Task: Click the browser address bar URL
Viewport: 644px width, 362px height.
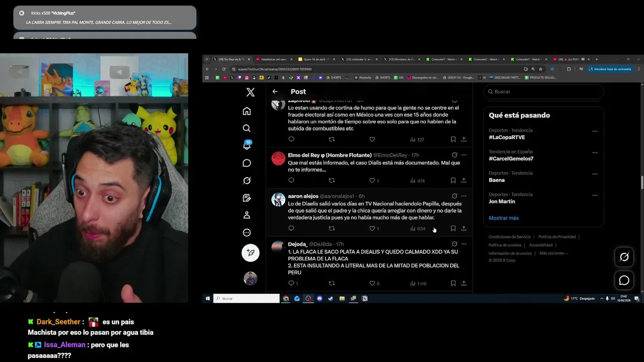Action: point(275,69)
